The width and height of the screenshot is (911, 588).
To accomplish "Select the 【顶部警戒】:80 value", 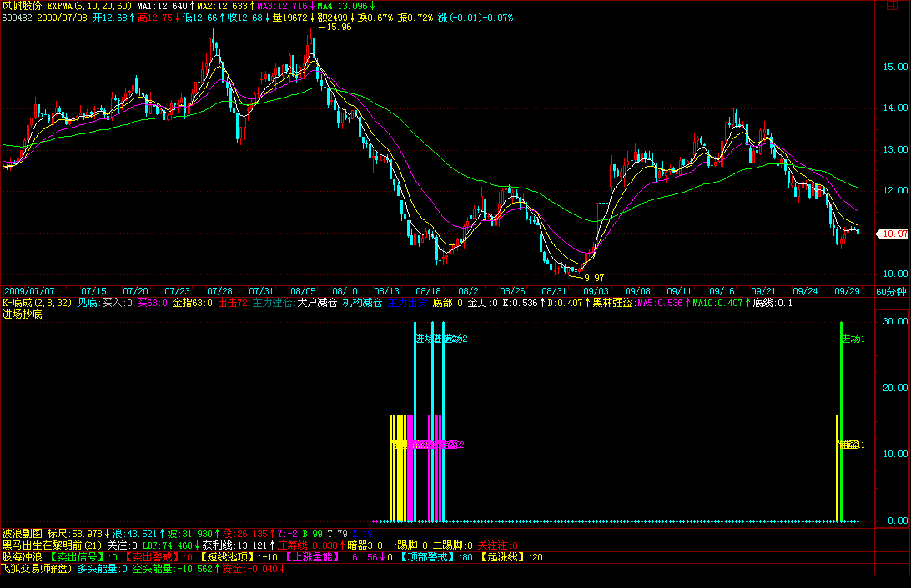I will pos(435,556).
